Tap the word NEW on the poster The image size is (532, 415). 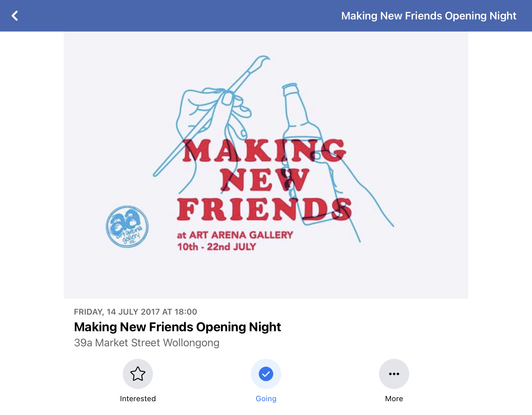click(264, 180)
